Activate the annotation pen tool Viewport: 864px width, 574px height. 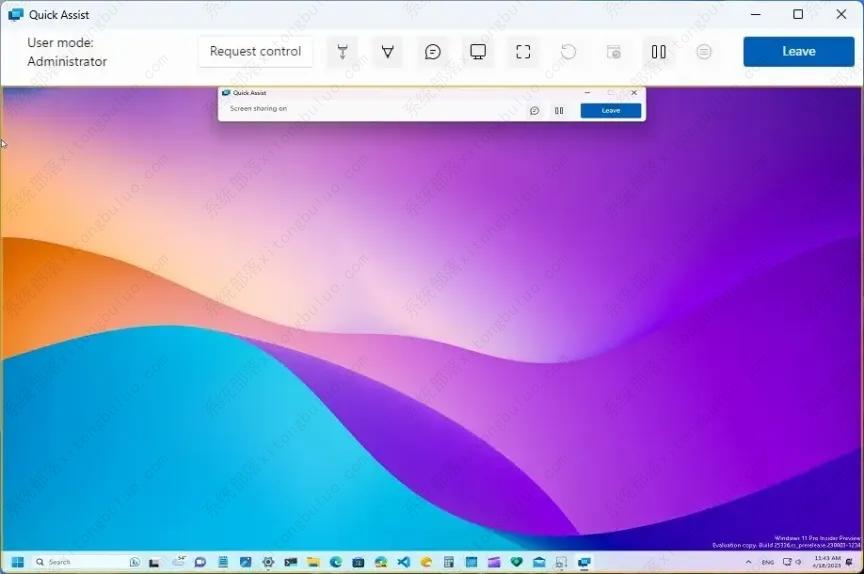(x=387, y=52)
